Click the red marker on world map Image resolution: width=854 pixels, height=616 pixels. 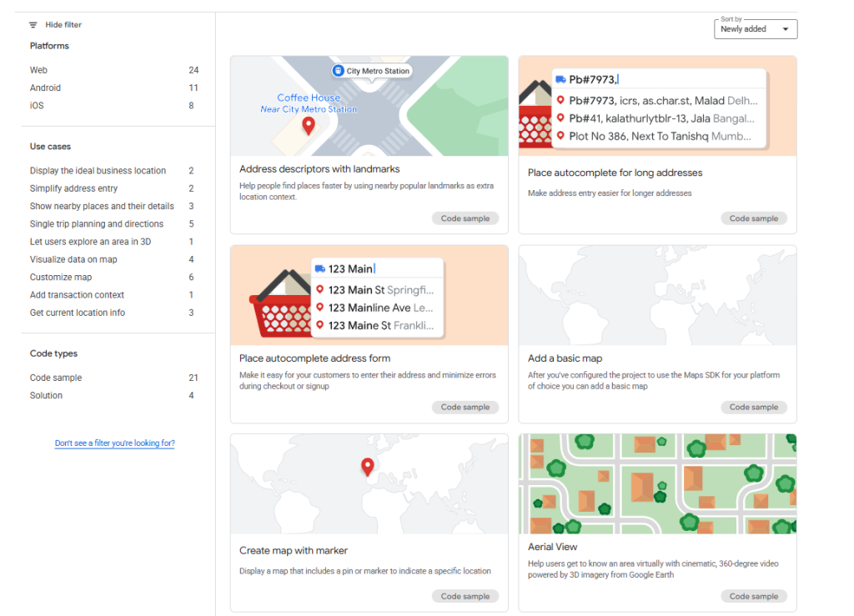click(x=366, y=467)
